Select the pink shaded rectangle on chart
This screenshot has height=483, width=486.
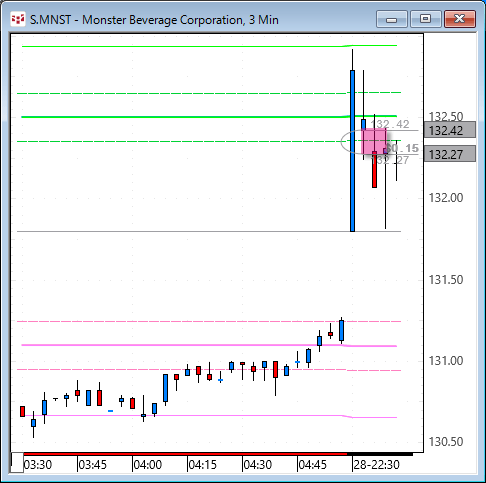[374, 141]
